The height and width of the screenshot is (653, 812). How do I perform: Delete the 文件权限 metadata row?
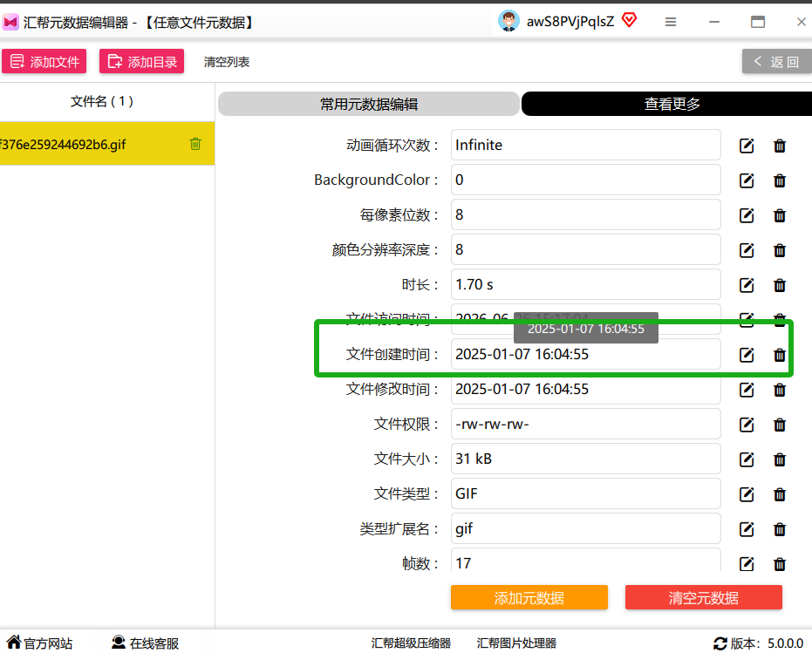click(780, 425)
